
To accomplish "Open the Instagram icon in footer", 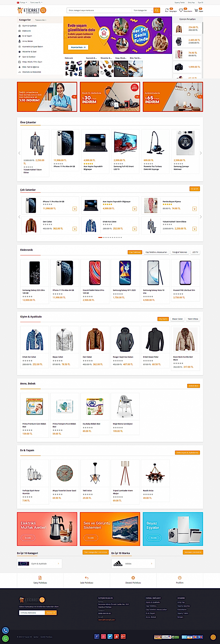I will click(103, 636).
